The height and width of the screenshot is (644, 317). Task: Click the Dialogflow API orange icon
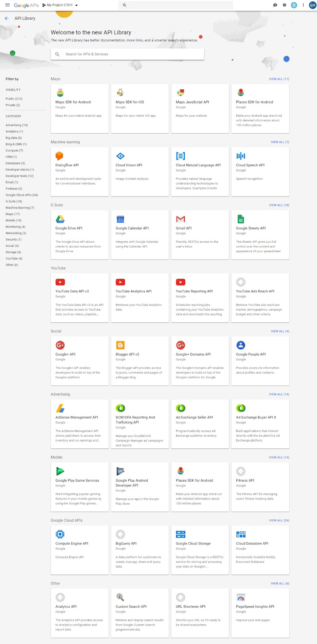(60, 156)
